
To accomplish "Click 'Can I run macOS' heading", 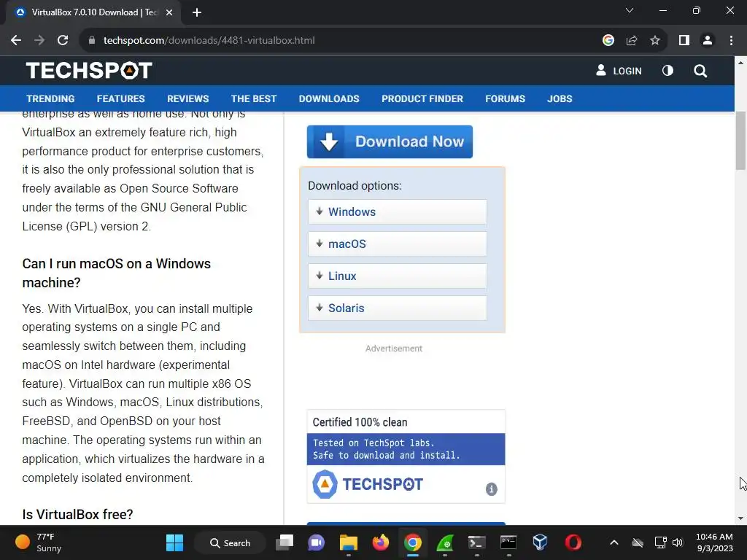I will coord(116,273).
